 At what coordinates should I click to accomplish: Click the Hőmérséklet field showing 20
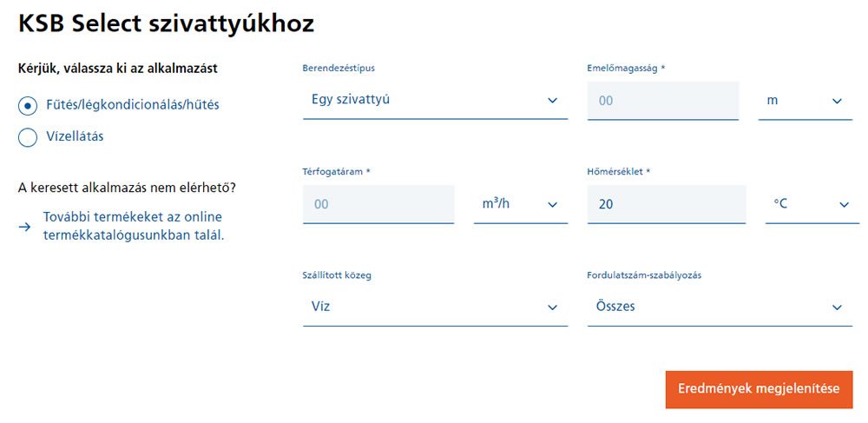tap(666, 204)
